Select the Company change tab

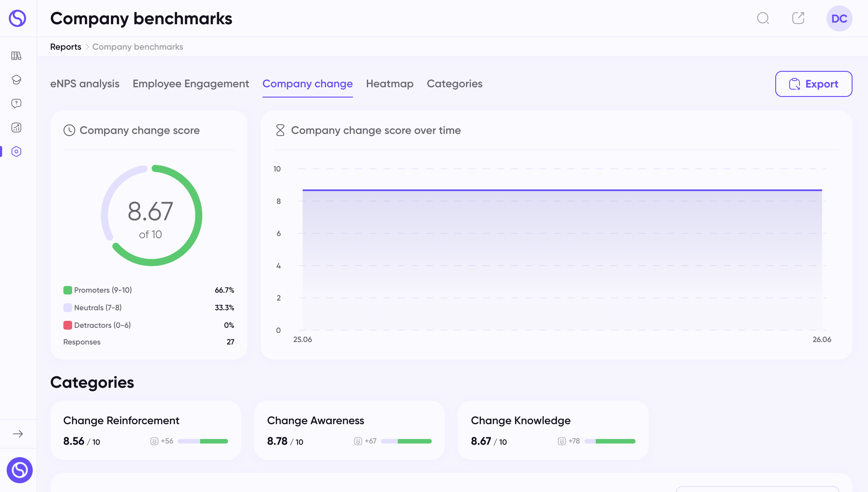click(x=308, y=84)
